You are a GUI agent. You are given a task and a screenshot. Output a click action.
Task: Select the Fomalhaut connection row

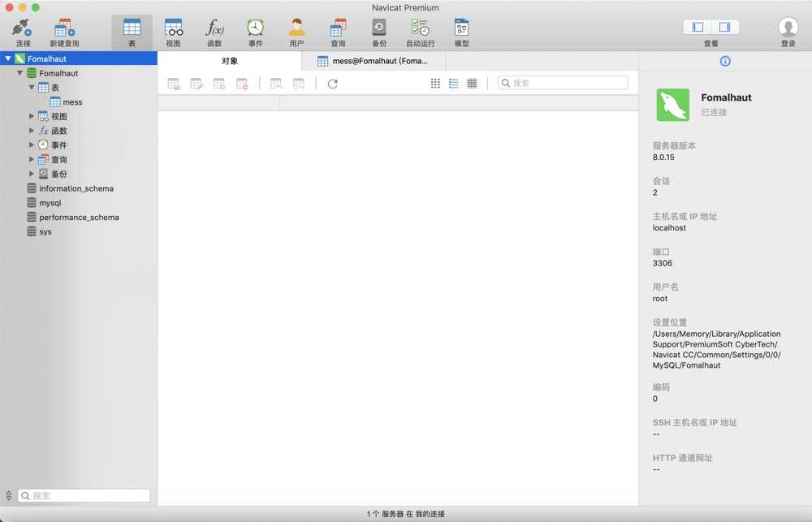tap(79, 58)
